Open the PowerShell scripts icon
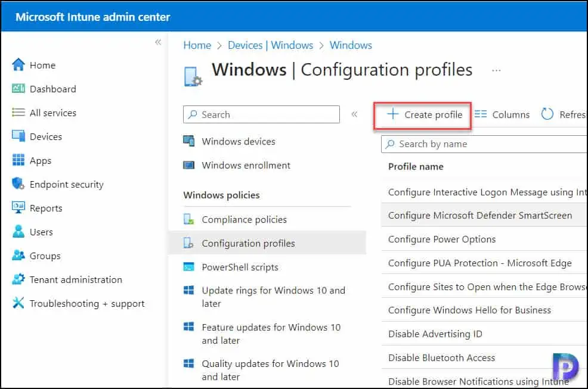Viewport: 588px width, 389px height. point(188,267)
